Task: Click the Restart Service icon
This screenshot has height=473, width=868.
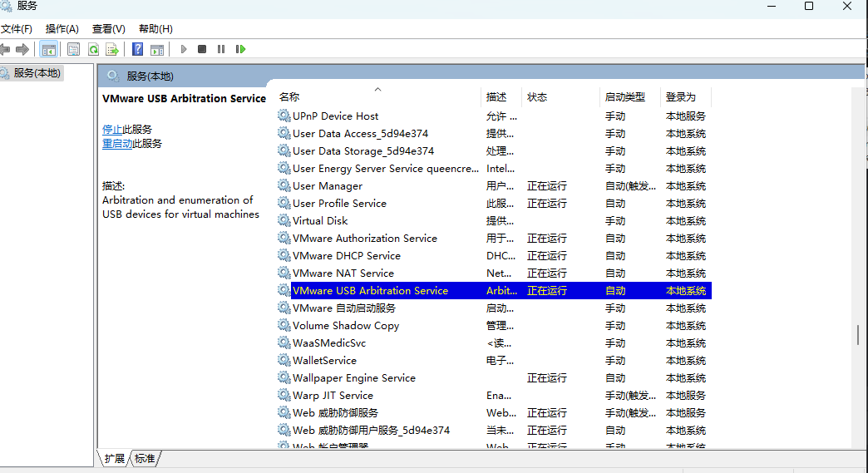Action: [x=240, y=49]
